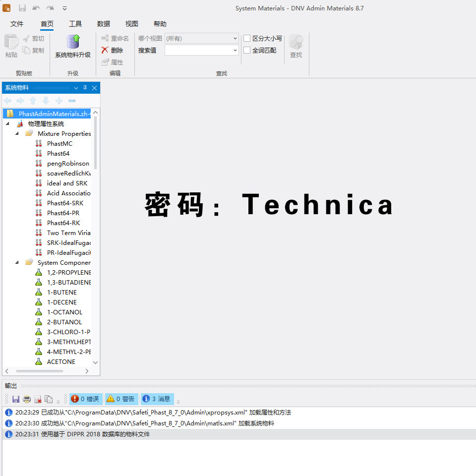Screen dimensions: 476x476
Task: Click the icon beside Phast64-RK
Action: pyautogui.click(x=39, y=223)
